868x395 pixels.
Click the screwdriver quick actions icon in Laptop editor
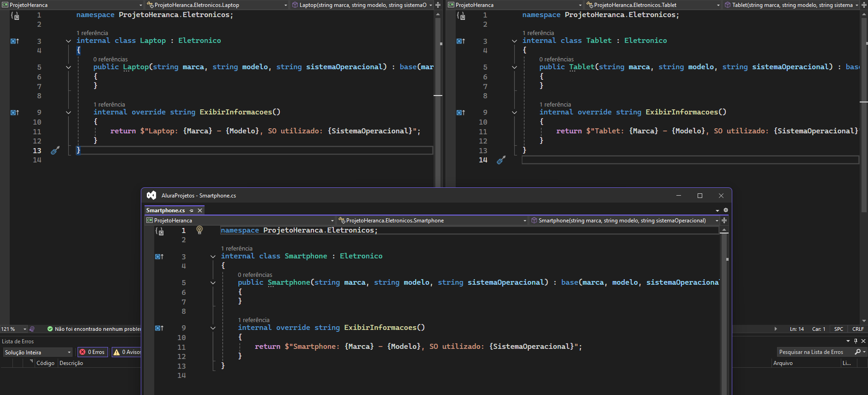pyautogui.click(x=55, y=150)
